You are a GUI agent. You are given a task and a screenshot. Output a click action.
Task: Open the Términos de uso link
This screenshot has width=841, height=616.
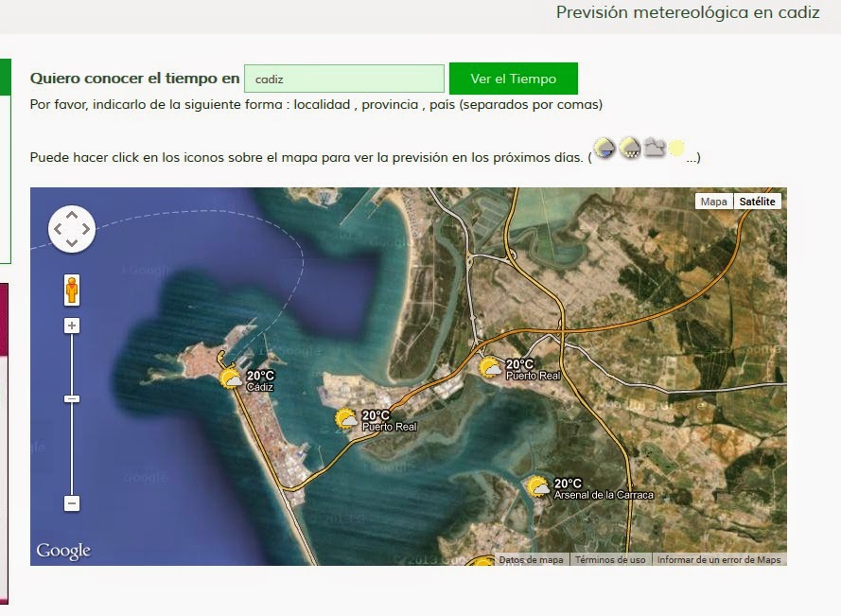coord(609,559)
